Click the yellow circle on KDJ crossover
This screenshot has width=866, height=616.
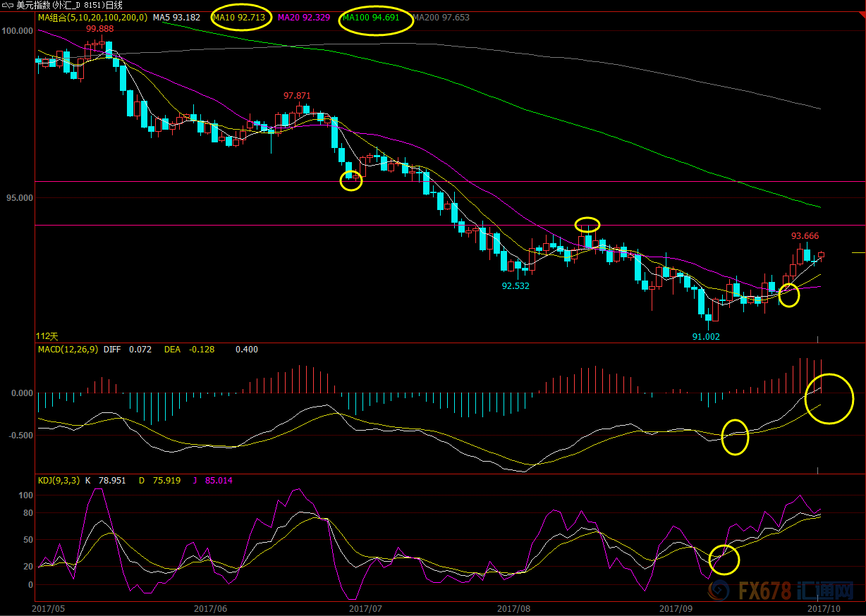[724, 559]
